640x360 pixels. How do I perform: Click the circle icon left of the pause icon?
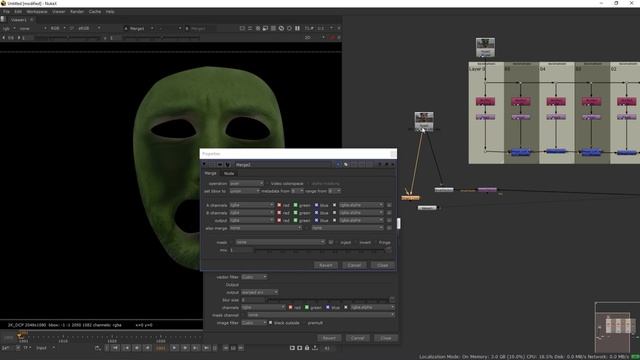coord(289,28)
